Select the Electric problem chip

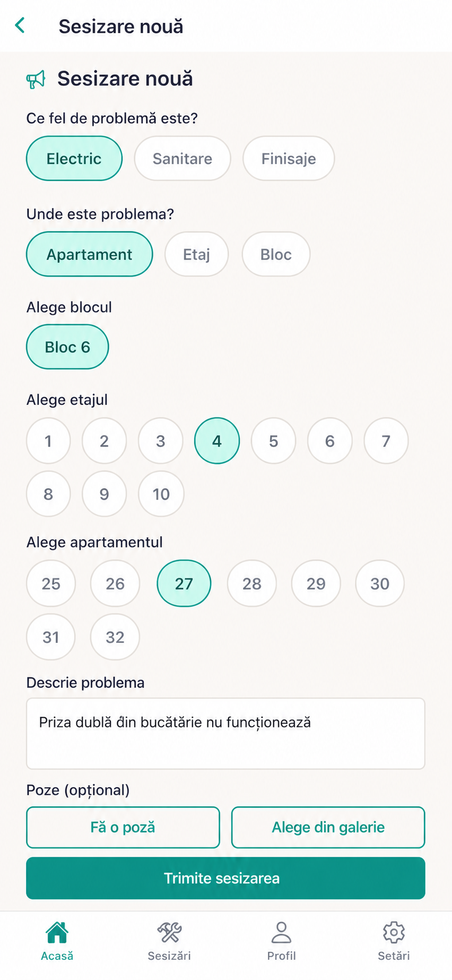[x=74, y=158]
